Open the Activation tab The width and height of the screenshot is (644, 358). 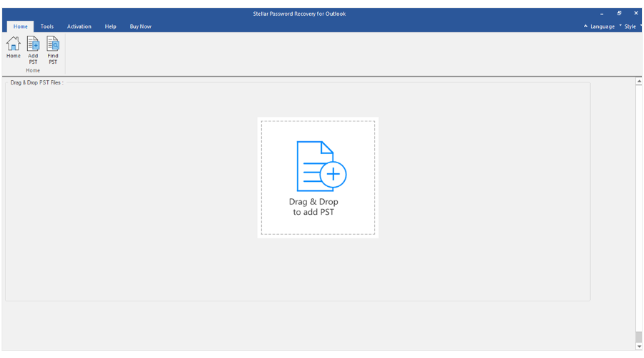(79, 26)
